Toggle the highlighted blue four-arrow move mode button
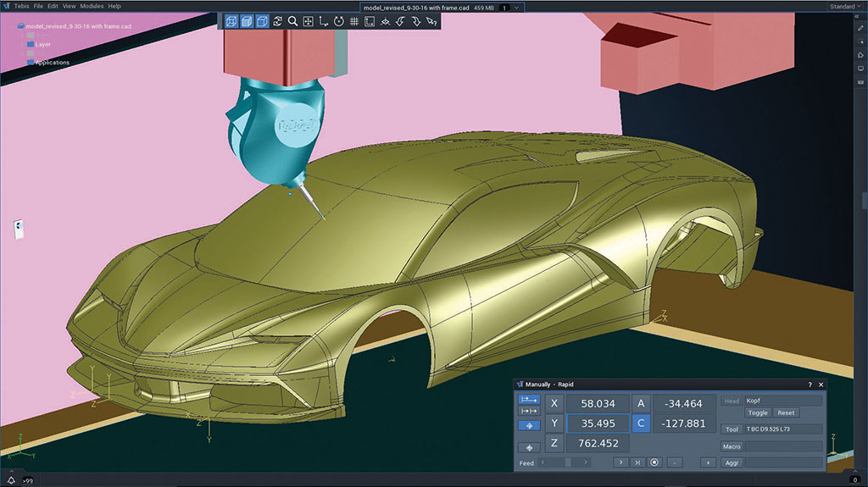Viewport: 868px width, 487px height. (x=529, y=425)
